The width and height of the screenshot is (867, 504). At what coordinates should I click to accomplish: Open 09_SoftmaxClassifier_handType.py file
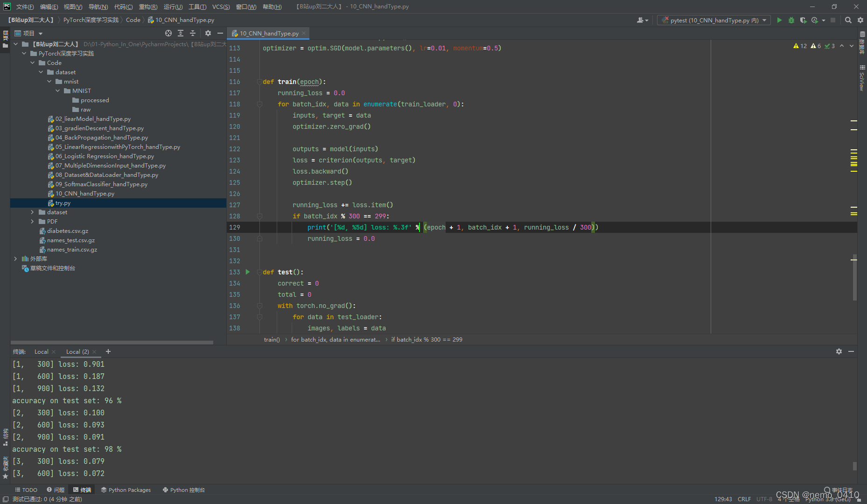pyautogui.click(x=101, y=184)
